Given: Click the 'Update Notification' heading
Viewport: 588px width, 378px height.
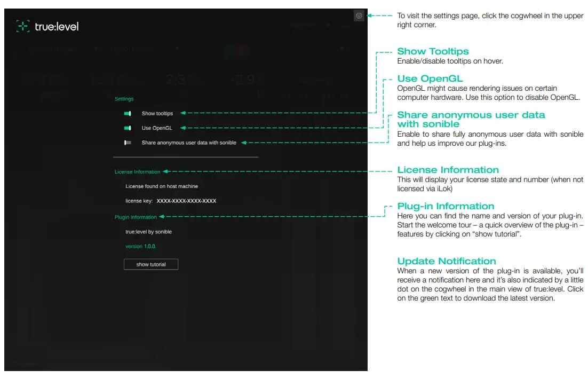Looking at the screenshot, I should point(447,261).
